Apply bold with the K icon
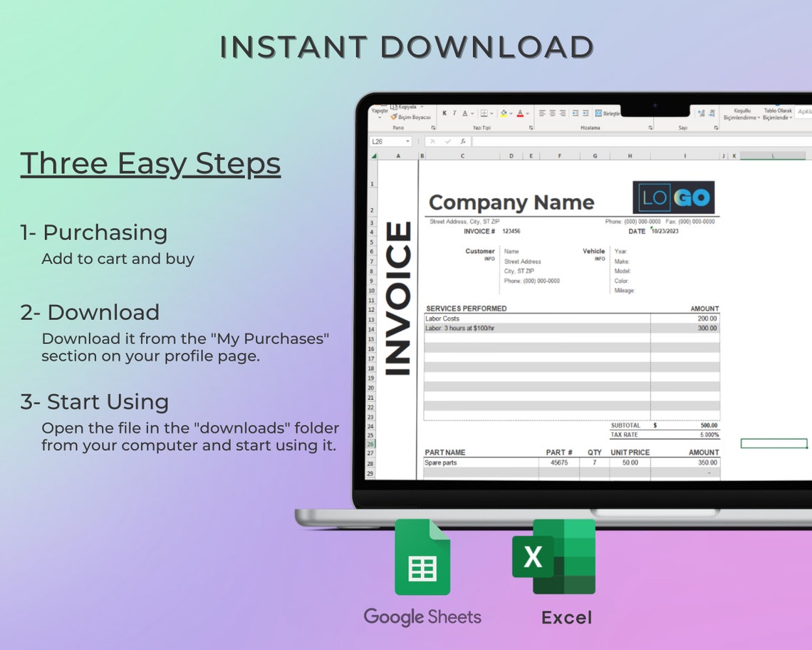The image size is (812, 650). pyautogui.click(x=444, y=113)
